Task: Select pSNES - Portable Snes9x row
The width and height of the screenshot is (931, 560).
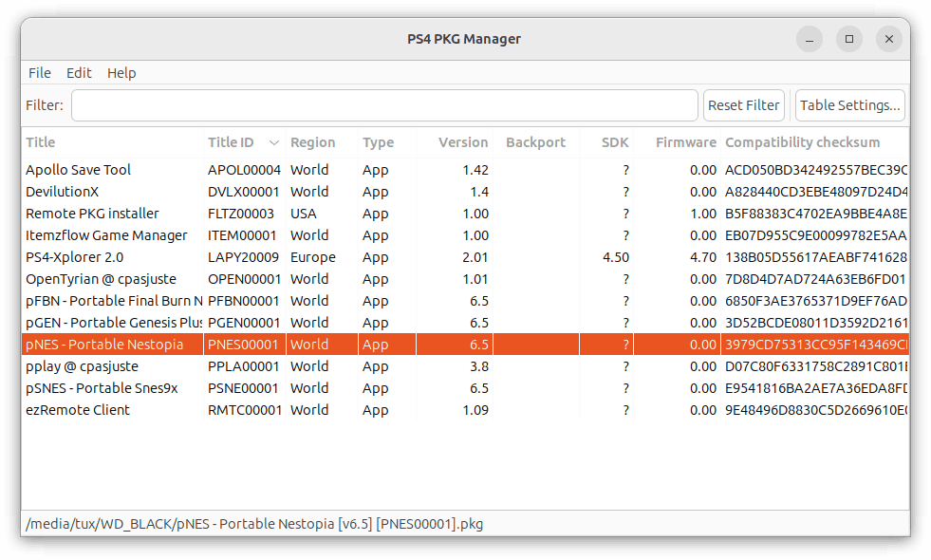Action: pos(465,388)
